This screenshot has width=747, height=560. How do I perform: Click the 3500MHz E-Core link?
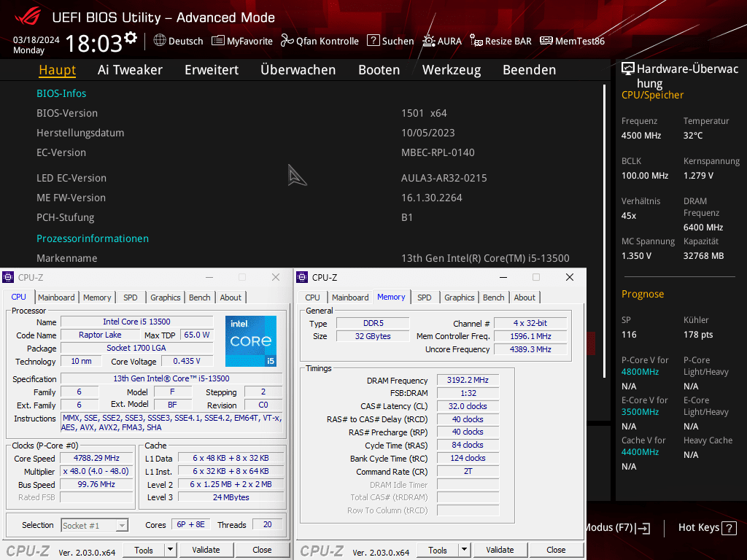pyautogui.click(x=640, y=412)
